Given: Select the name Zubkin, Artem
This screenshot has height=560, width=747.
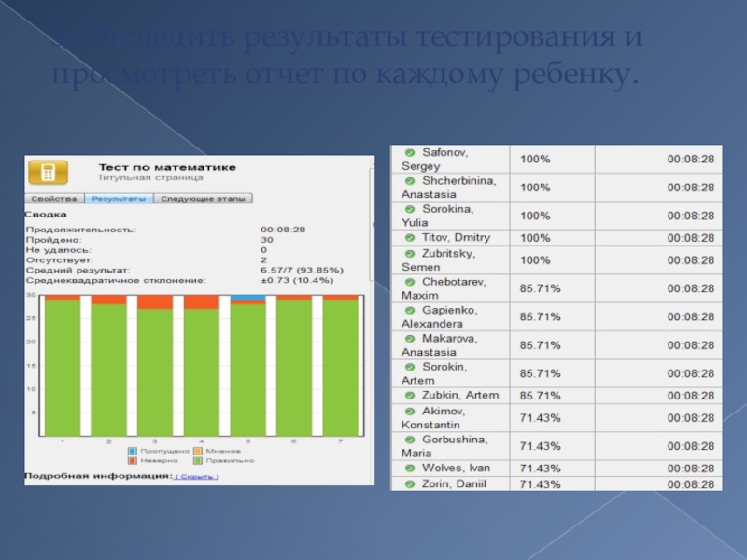Looking at the screenshot, I should point(460,395).
